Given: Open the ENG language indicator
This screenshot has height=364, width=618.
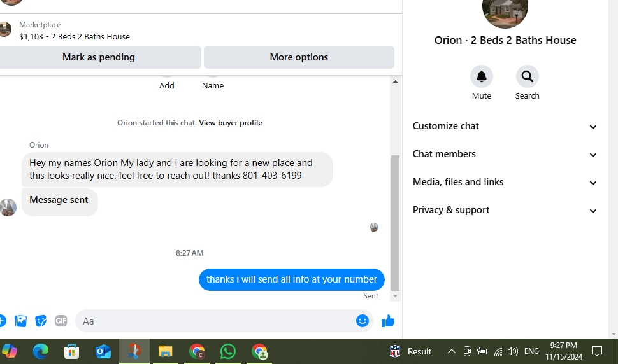Looking at the screenshot, I should tap(531, 351).
